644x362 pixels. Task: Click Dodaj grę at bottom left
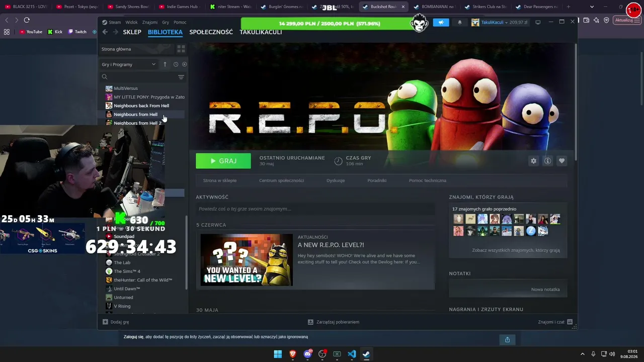point(116,322)
